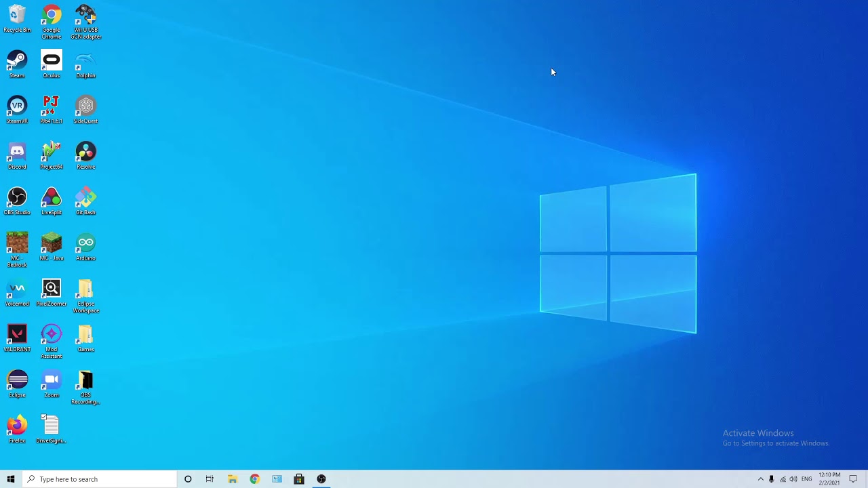
Task: Open the Windows Start menu
Action: (10, 479)
